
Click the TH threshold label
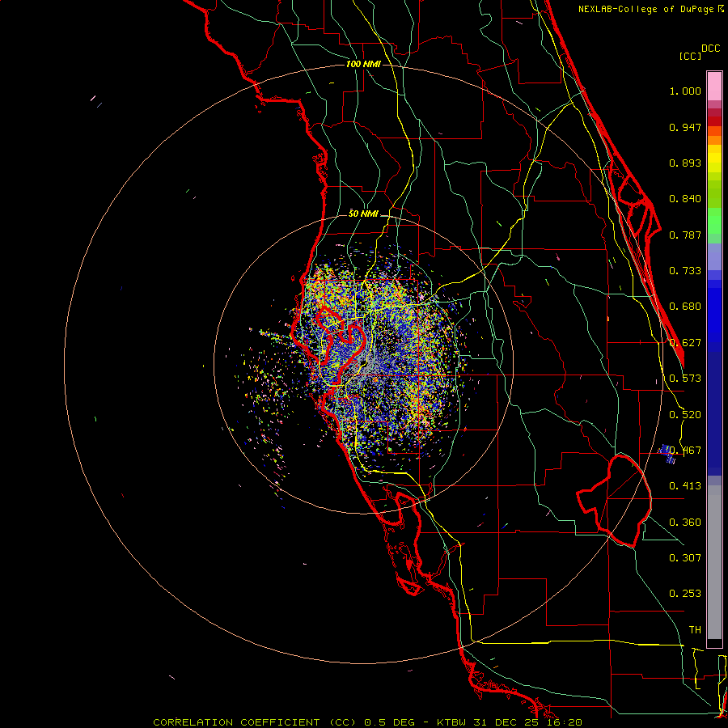(695, 630)
